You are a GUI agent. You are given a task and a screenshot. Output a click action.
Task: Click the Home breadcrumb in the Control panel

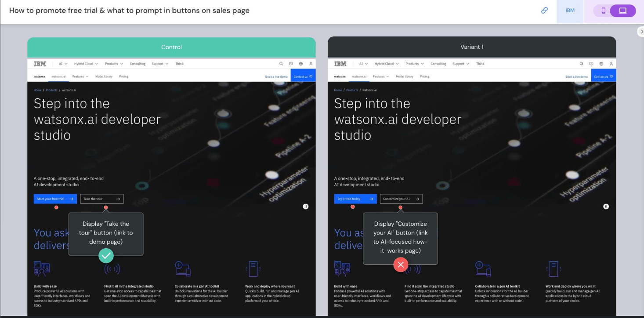point(37,90)
